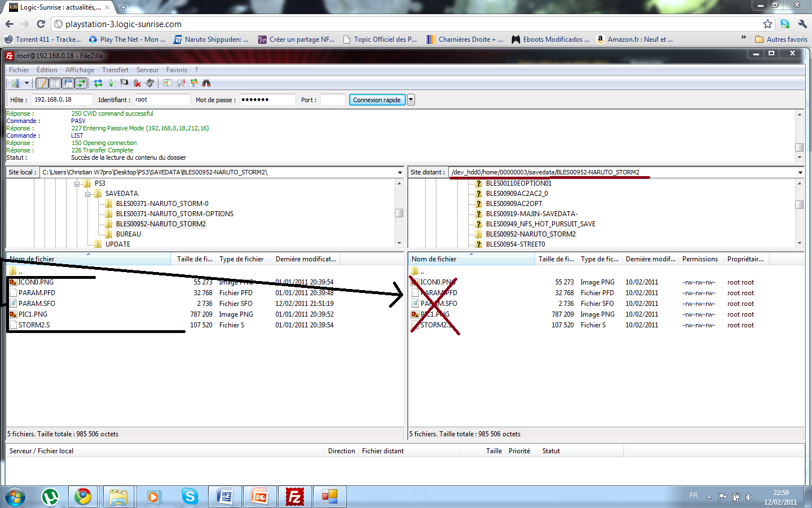
Task: Toggle the local directory tree view
Action: tap(55, 83)
